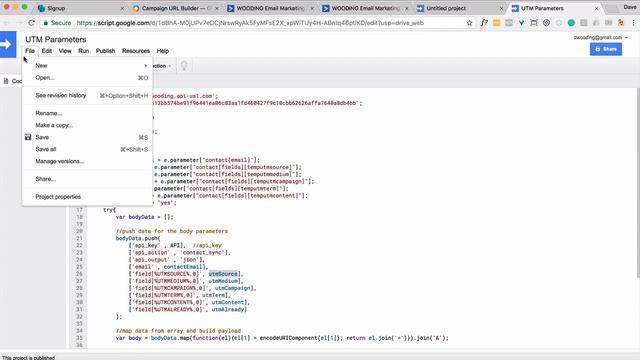Image resolution: width=640 pixels, height=360 pixels.
Task: Open the Run menu
Action: click(x=83, y=51)
